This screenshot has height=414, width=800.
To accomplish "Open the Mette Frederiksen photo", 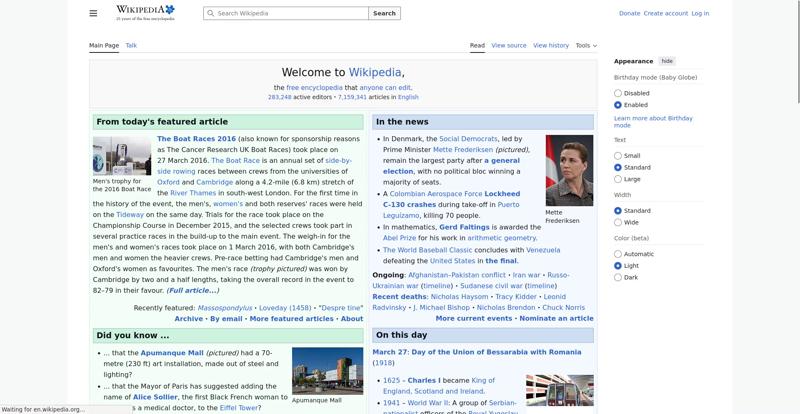I will 569,170.
